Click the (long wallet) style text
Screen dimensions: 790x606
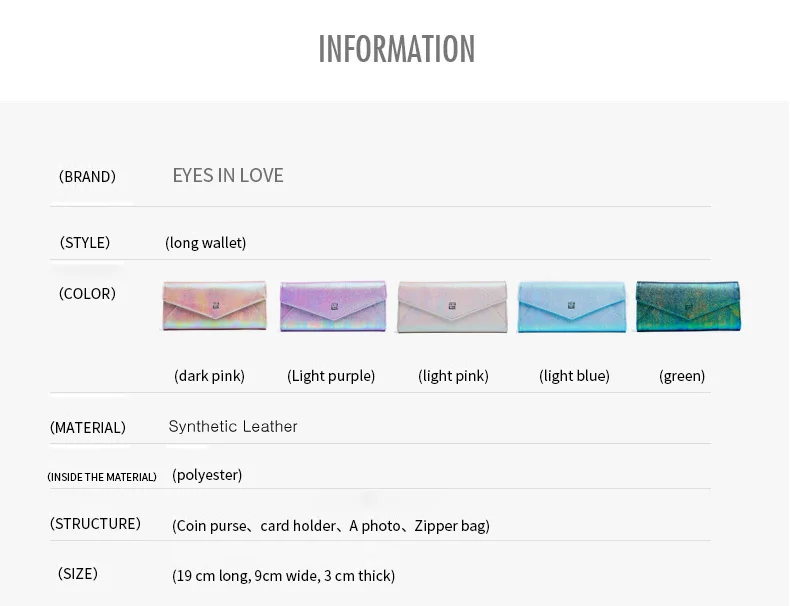pos(206,243)
